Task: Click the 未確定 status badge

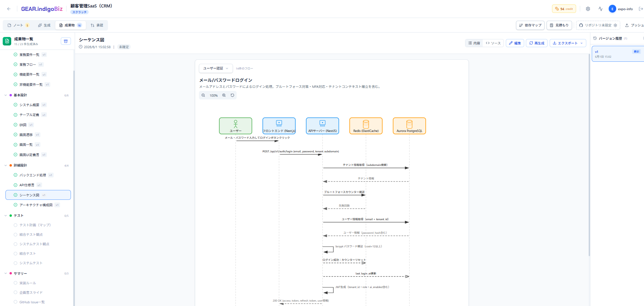Action: point(124,47)
